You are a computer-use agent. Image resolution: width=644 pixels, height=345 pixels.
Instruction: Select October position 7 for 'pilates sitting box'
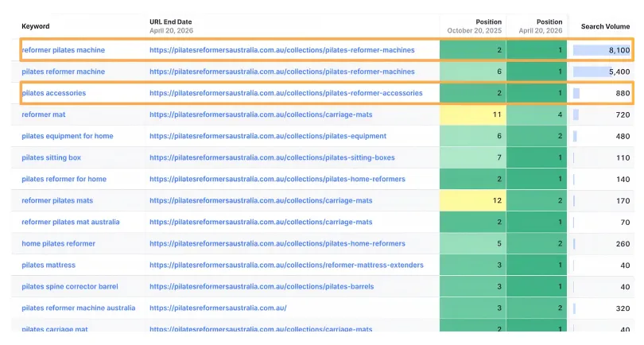473,157
